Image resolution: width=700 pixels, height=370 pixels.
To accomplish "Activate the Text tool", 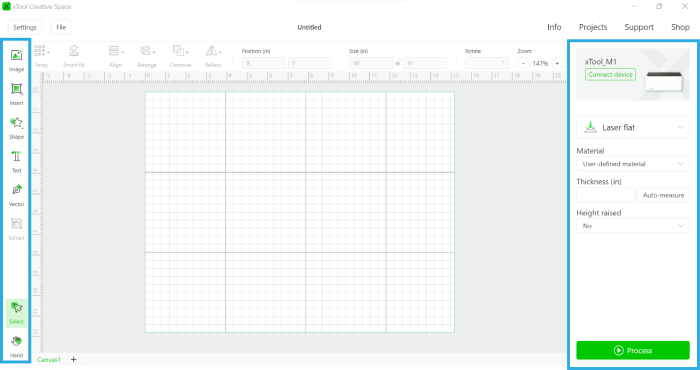I will (17, 161).
